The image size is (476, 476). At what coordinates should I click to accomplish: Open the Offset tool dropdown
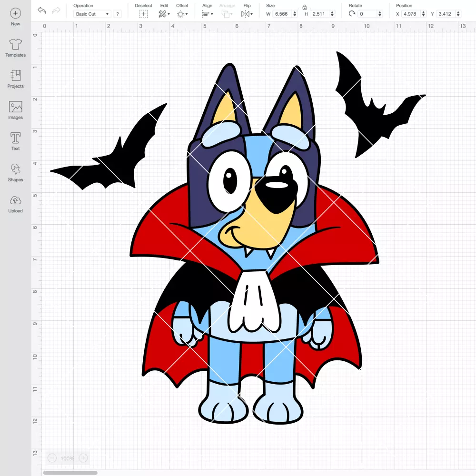pos(182,14)
